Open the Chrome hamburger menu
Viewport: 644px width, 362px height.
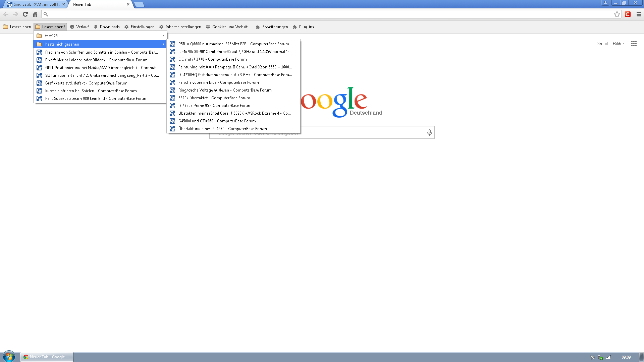tap(639, 14)
